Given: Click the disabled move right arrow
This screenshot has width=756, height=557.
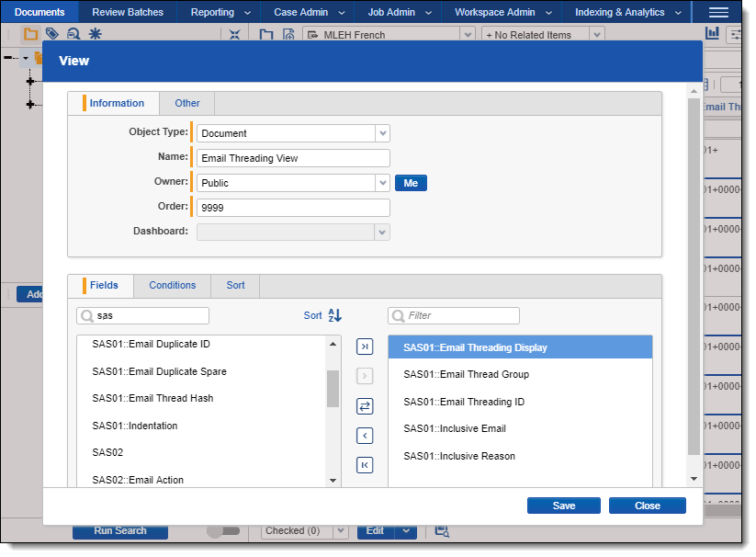Looking at the screenshot, I should pyautogui.click(x=365, y=376).
